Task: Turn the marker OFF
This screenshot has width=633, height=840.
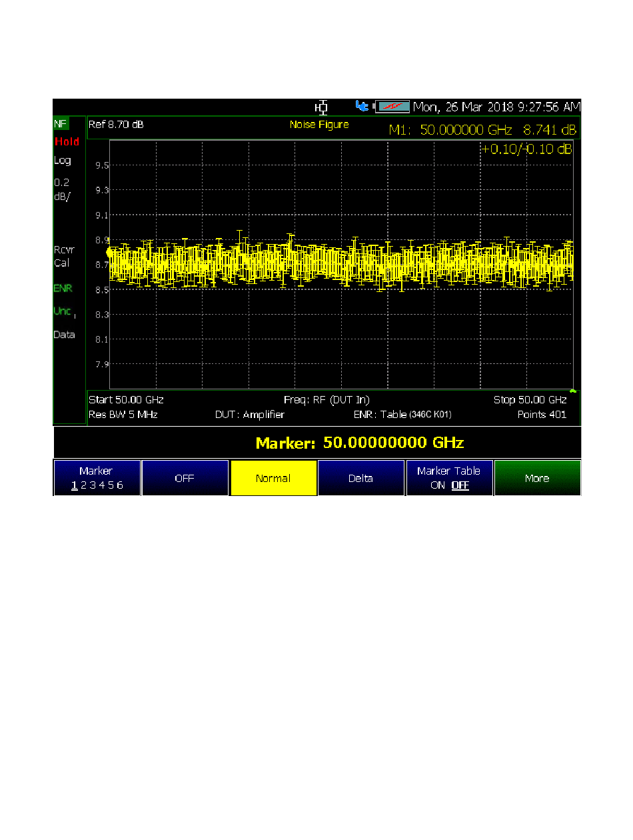Action: click(x=185, y=478)
